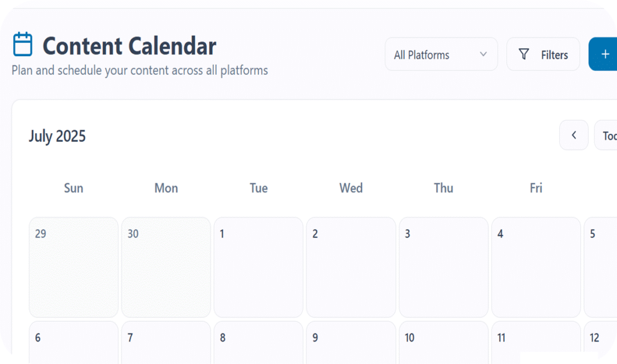
Task: Select the July 4 day cell
Action: click(x=536, y=267)
